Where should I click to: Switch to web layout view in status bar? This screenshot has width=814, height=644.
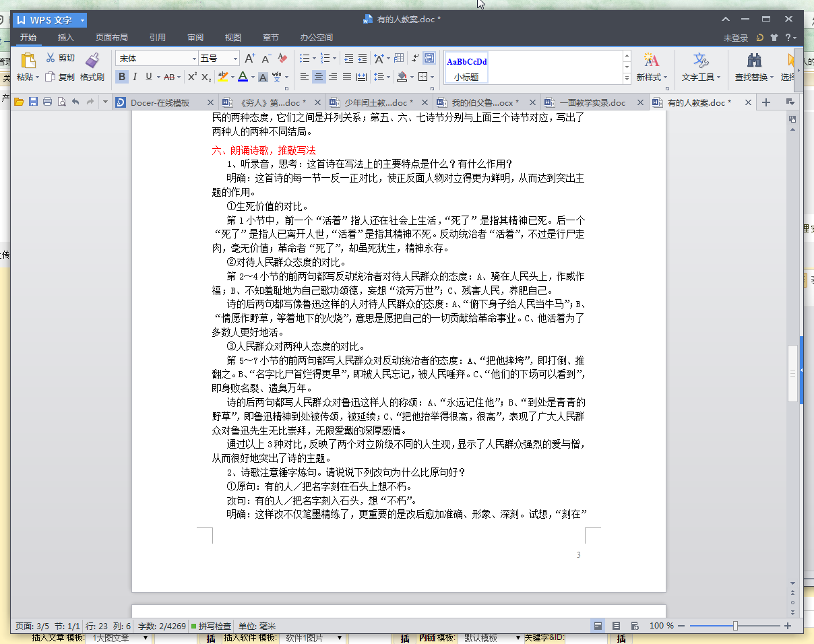tap(634, 626)
